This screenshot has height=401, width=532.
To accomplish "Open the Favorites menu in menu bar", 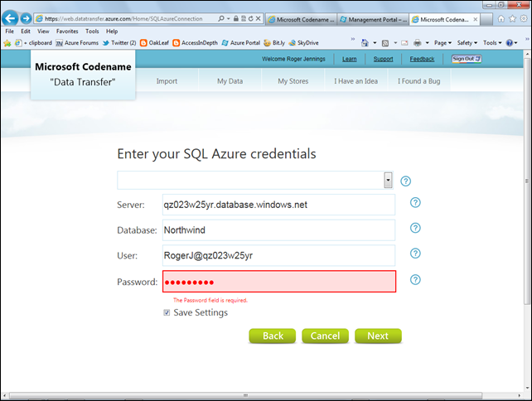I will [67, 31].
